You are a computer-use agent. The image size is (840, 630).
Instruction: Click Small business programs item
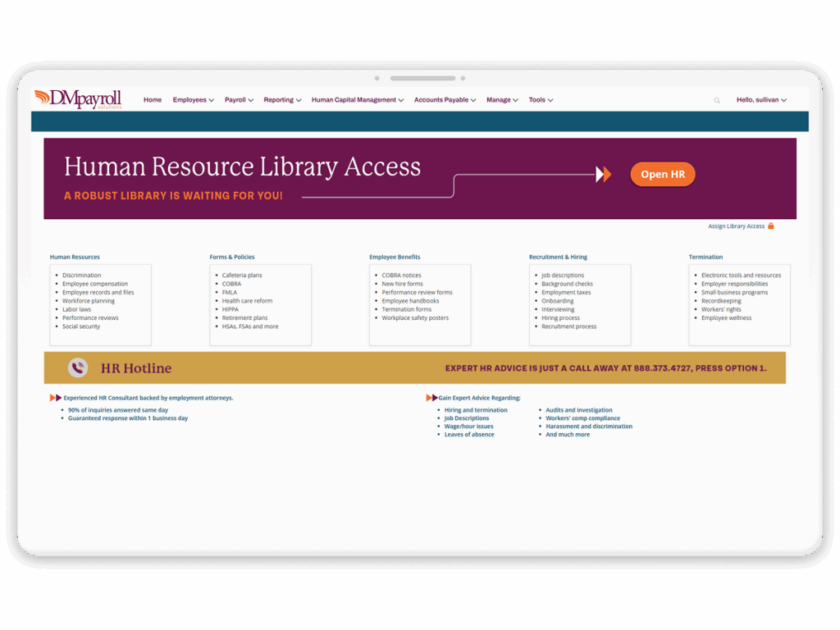click(734, 293)
